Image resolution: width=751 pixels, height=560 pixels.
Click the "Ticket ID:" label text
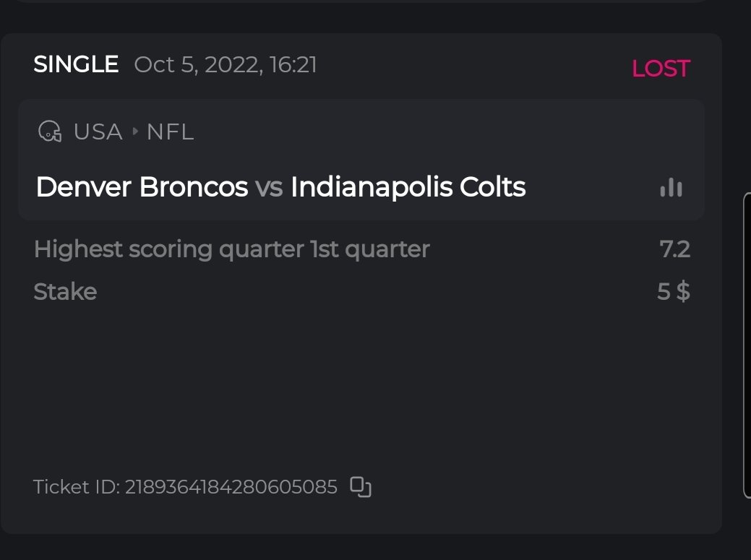click(76, 487)
